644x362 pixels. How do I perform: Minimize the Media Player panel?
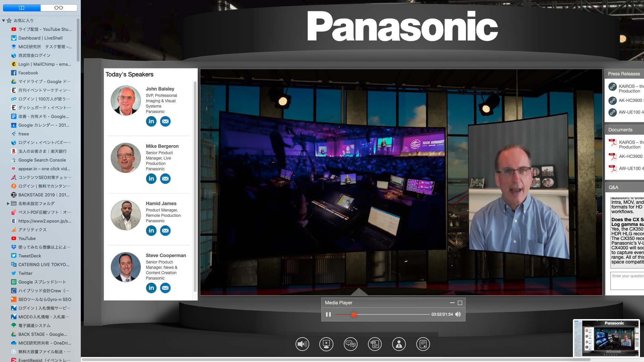452,303
